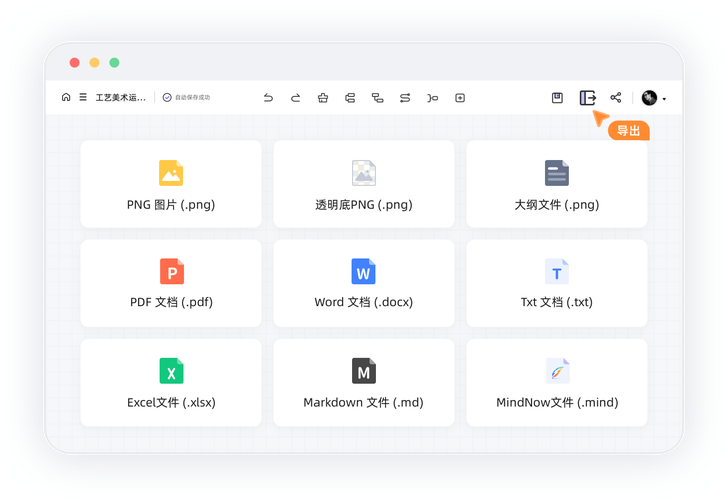Click the share icon

click(616, 97)
